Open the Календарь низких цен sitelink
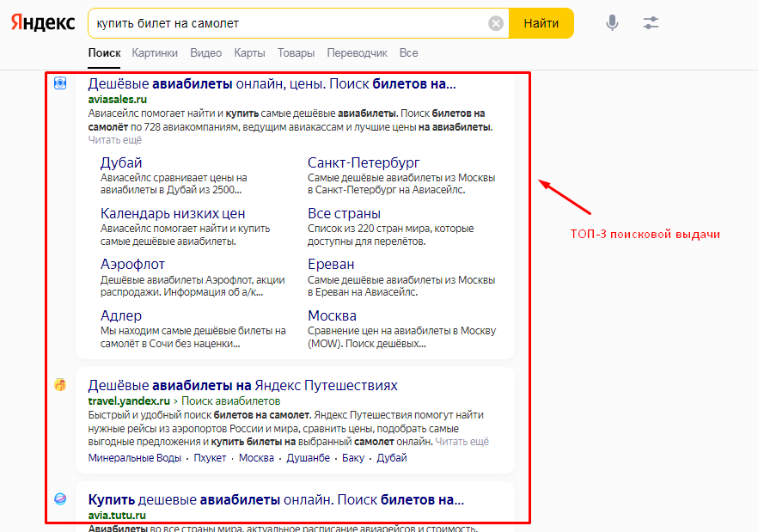This screenshot has width=758, height=532. [x=173, y=213]
